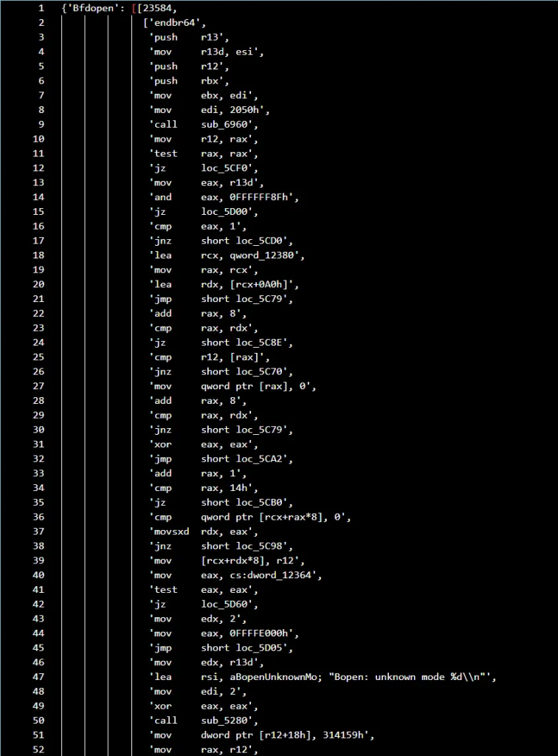Select line number 5 in the gutter
558x756 pixels.
(x=41, y=66)
